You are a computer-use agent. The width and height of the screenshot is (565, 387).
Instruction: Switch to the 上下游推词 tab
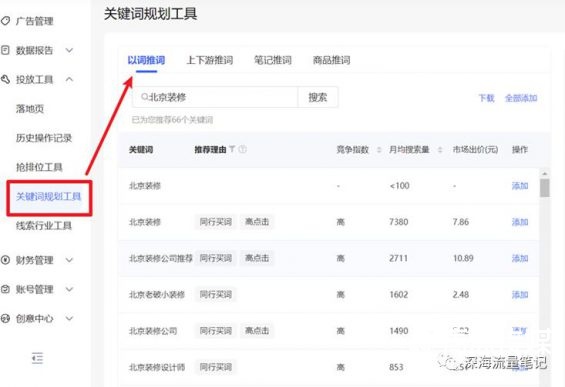[209, 60]
